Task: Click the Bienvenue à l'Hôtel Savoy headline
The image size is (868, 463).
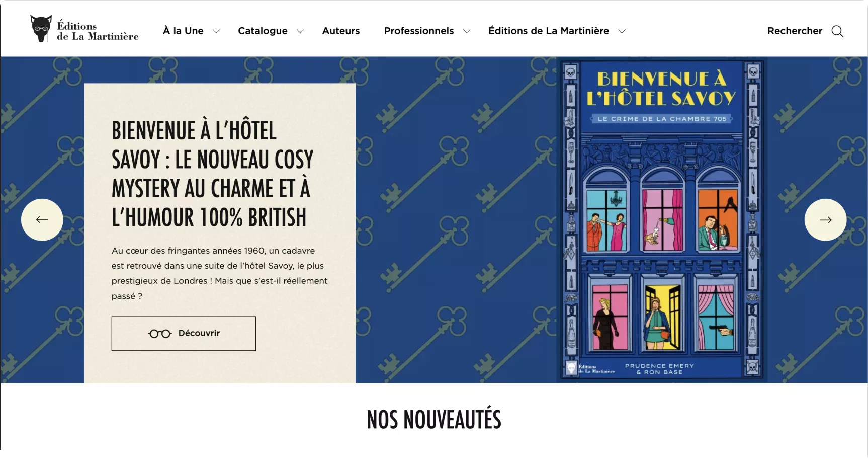Action: pos(212,174)
